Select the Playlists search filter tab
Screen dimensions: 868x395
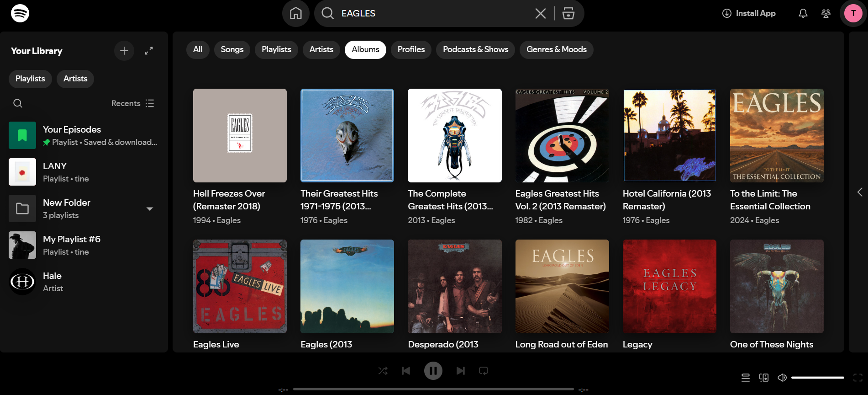[276, 49]
